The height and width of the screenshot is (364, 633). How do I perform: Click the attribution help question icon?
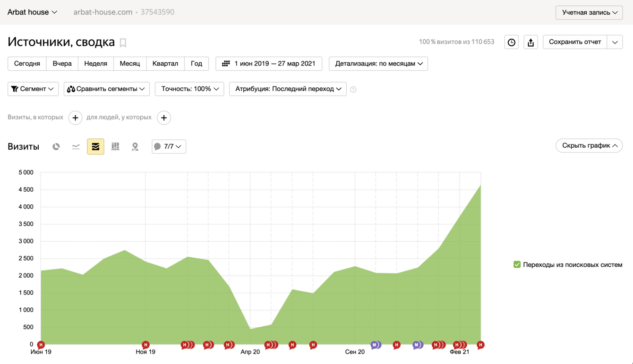pos(353,89)
